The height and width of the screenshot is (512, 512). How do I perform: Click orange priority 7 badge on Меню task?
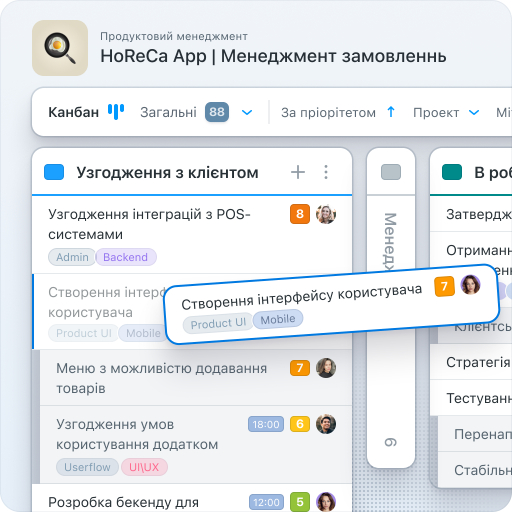[x=300, y=368]
